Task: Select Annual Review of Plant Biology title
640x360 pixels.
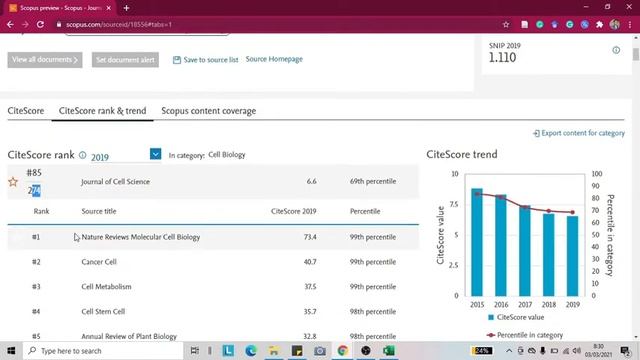Action: (x=129, y=337)
